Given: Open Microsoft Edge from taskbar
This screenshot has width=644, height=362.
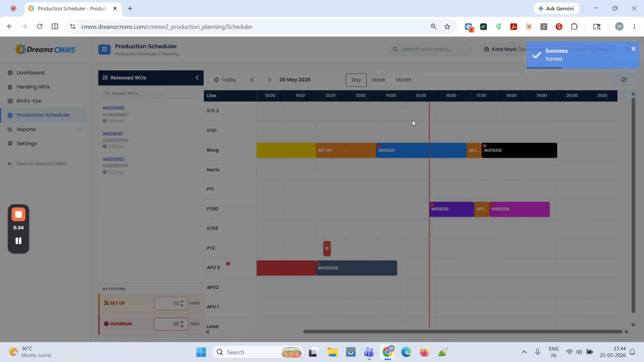Looking at the screenshot, I should coord(406,352).
